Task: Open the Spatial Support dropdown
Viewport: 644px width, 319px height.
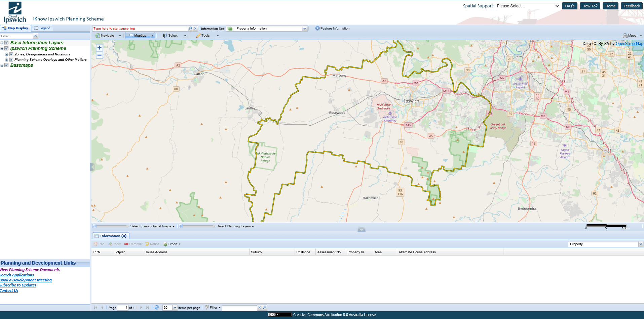Action: 528,6
